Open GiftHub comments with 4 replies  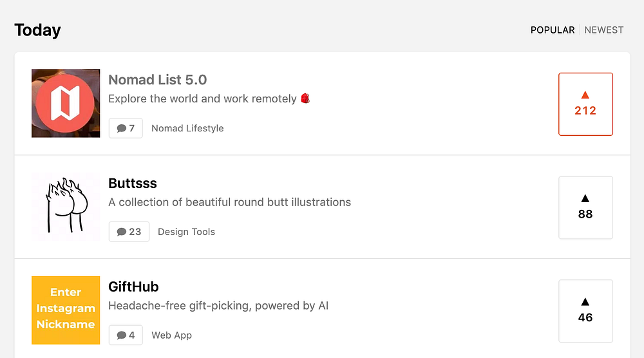[x=126, y=335]
